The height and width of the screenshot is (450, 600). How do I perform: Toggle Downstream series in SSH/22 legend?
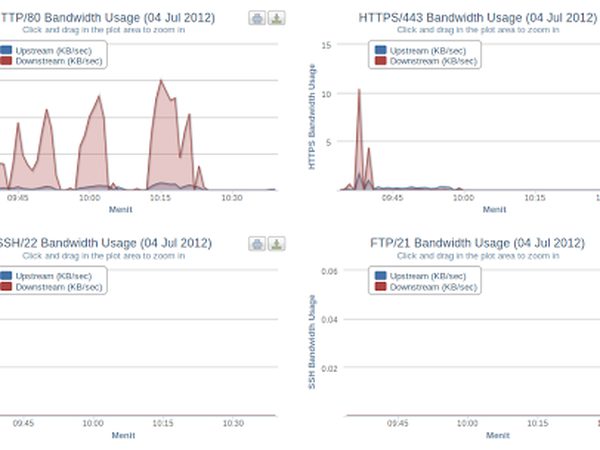(51, 287)
